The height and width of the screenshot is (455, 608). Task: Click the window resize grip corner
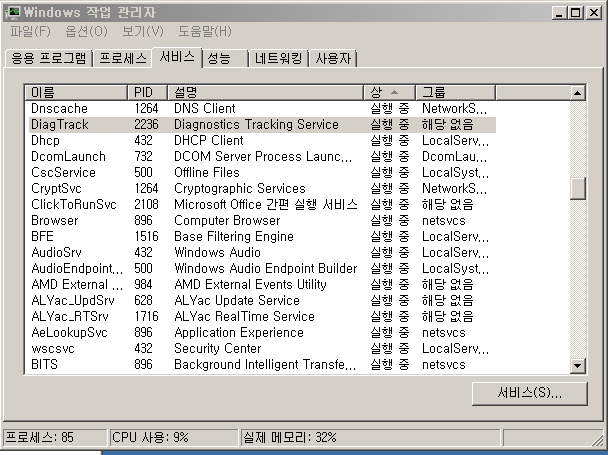pos(599,440)
